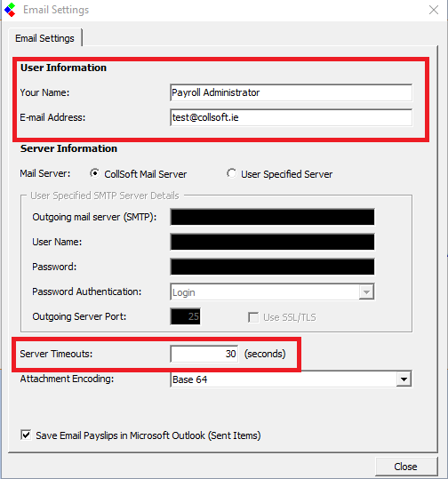Close the Email Settings window with X
Image resolution: width=448 pixels, height=479 pixels.
(x=434, y=10)
